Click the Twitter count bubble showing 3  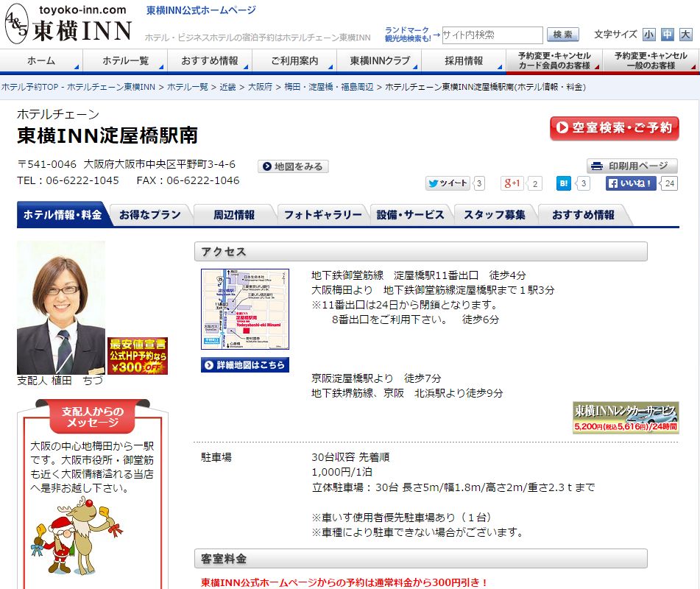coord(478,183)
